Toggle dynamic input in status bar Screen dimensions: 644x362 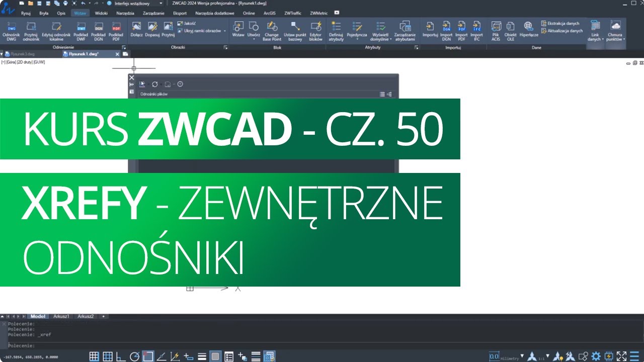tap(189, 356)
